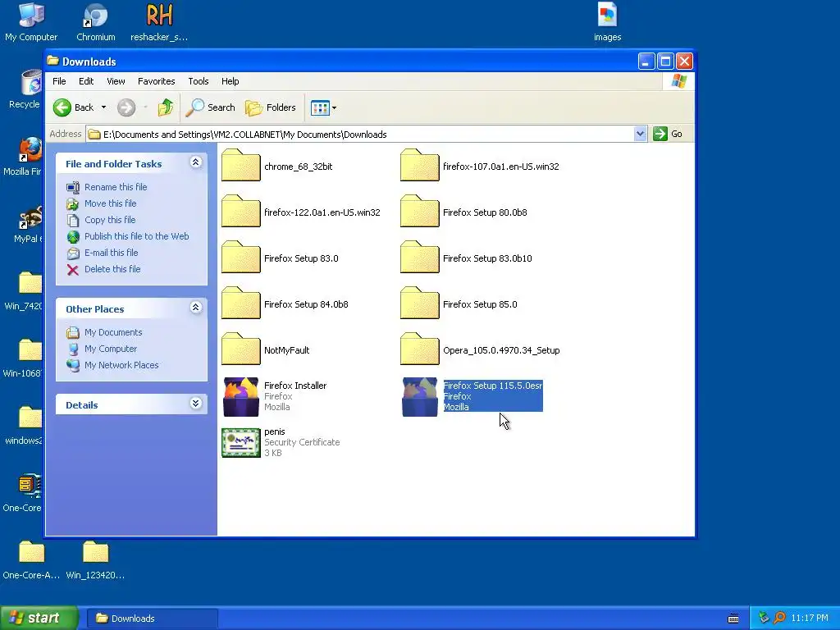Select Opera_105.0.4970.34_Setup folder icon
The width and height of the screenshot is (840, 630).
tap(420, 349)
